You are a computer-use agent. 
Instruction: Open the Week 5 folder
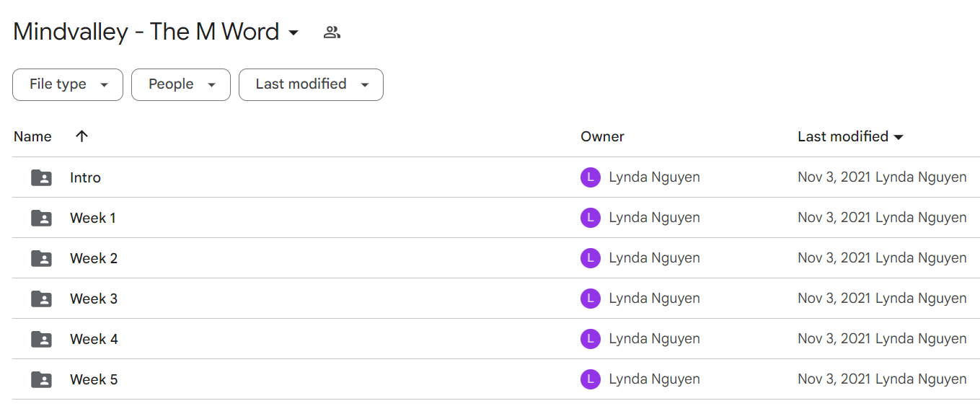pos(94,379)
